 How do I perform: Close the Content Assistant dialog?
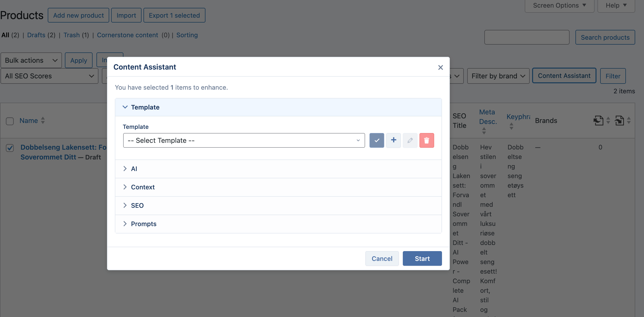coord(440,67)
